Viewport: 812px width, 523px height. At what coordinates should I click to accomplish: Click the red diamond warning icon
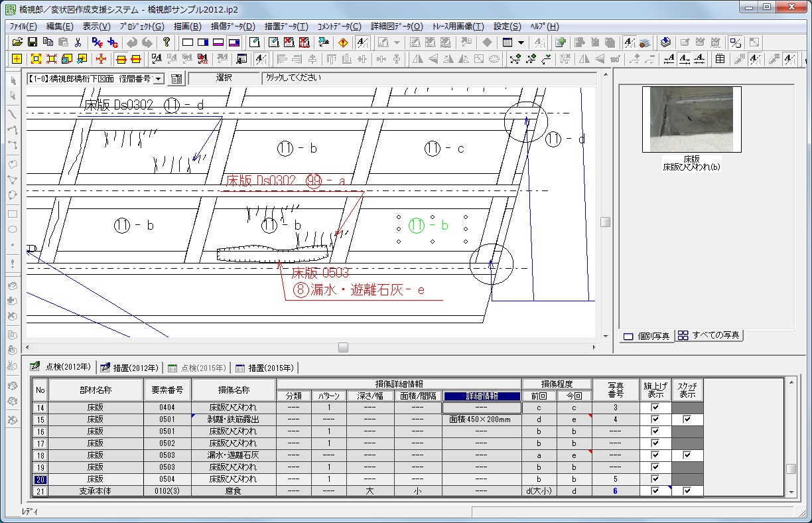tap(342, 42)
